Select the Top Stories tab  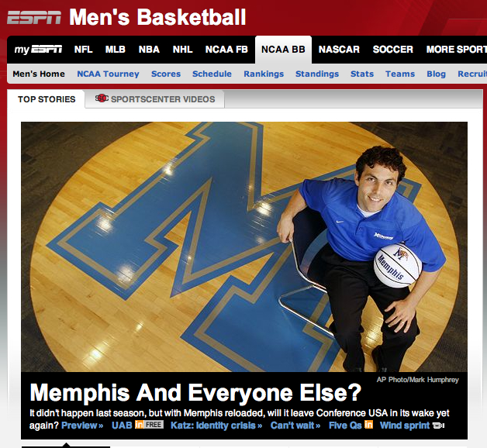pyautogui.click(x=47, y=99)
